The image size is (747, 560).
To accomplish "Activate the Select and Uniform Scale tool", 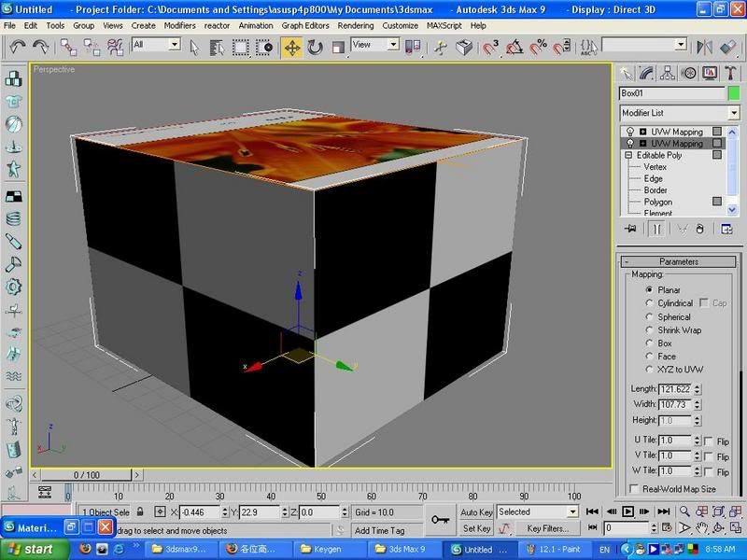I will [338, 48].
